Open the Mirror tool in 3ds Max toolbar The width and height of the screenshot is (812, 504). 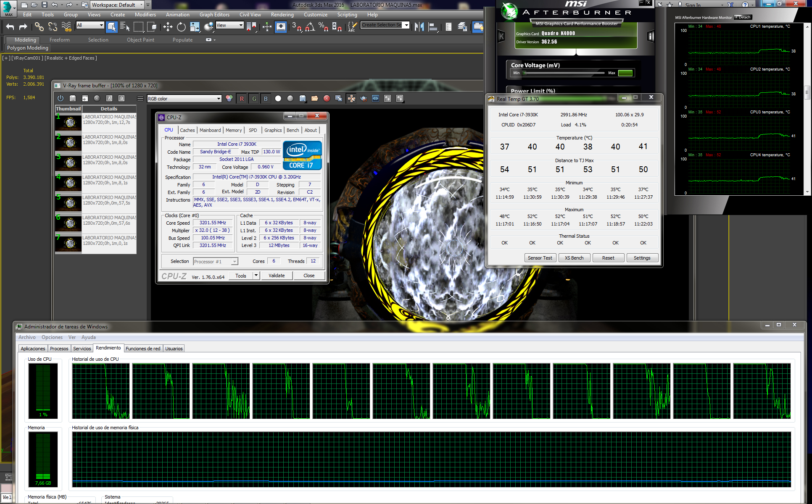pos(419,27)
